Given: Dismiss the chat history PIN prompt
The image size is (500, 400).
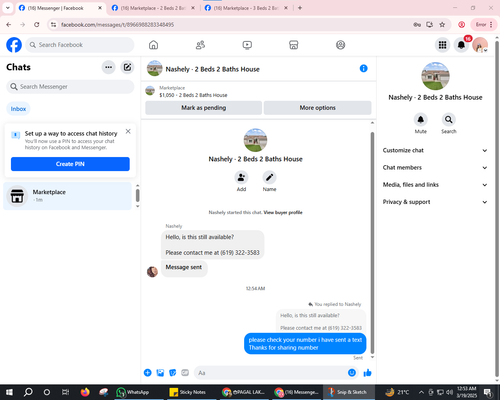Looking at the screenshot, I should (128, 131).
